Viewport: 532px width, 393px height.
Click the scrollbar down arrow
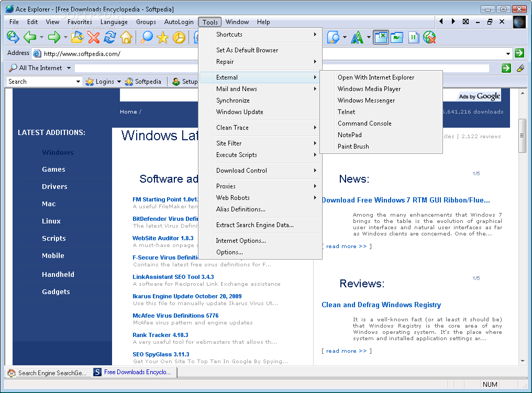click(523, 361)
